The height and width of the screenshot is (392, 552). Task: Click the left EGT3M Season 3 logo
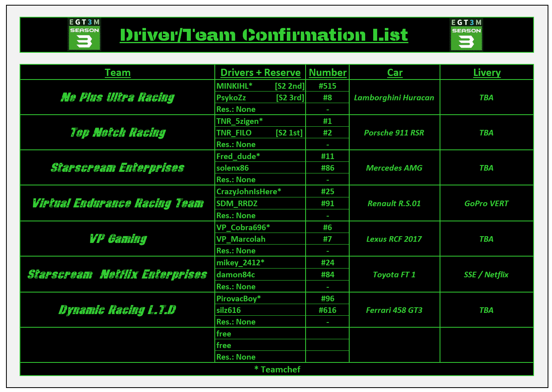tap(84, 34)
